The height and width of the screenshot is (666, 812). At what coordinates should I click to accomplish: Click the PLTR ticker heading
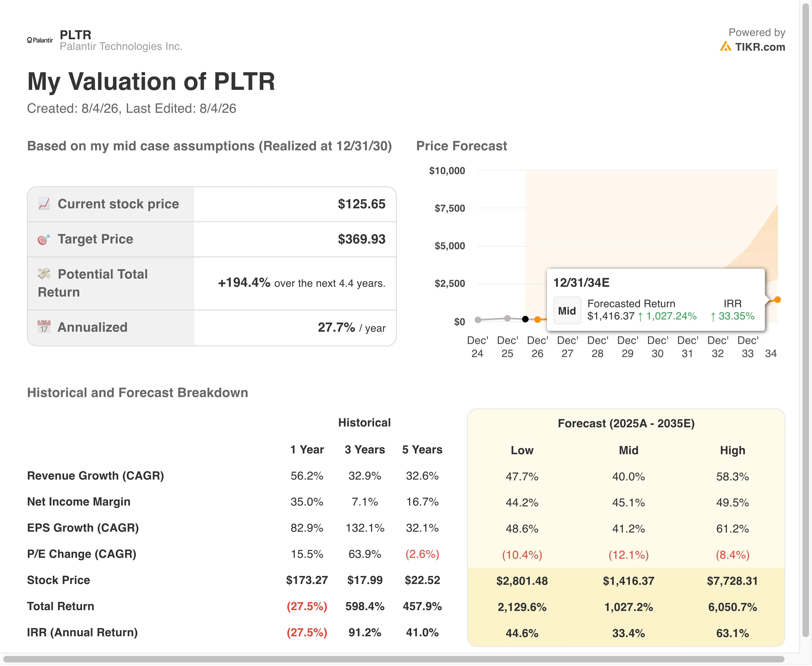click(76, 35)
